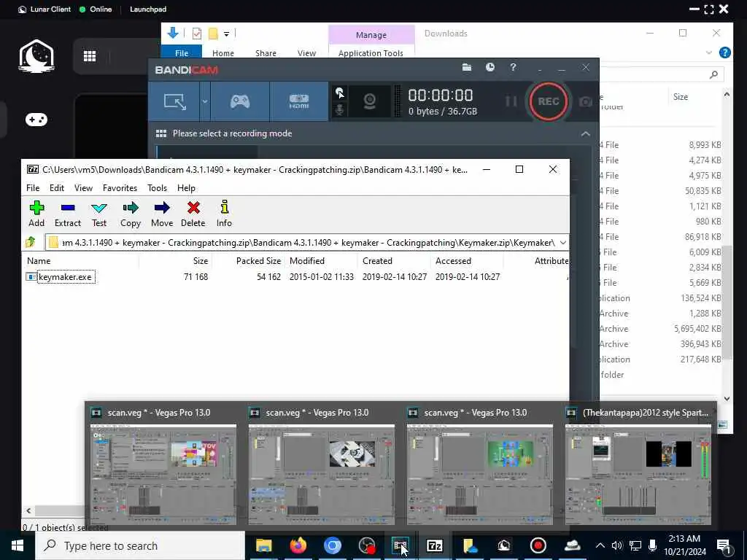
Task: Click Explorer properties checkmark quick-access icon
Action: 197,34
